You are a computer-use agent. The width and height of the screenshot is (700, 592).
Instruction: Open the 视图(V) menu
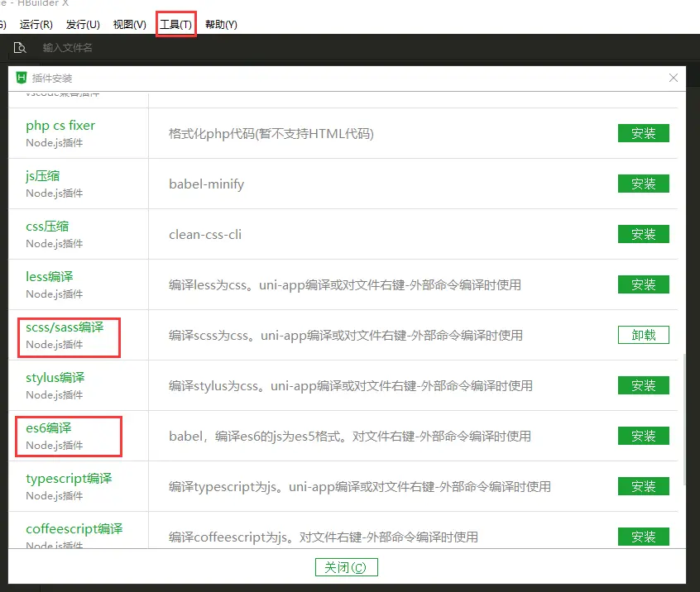[x=130, y=25]
